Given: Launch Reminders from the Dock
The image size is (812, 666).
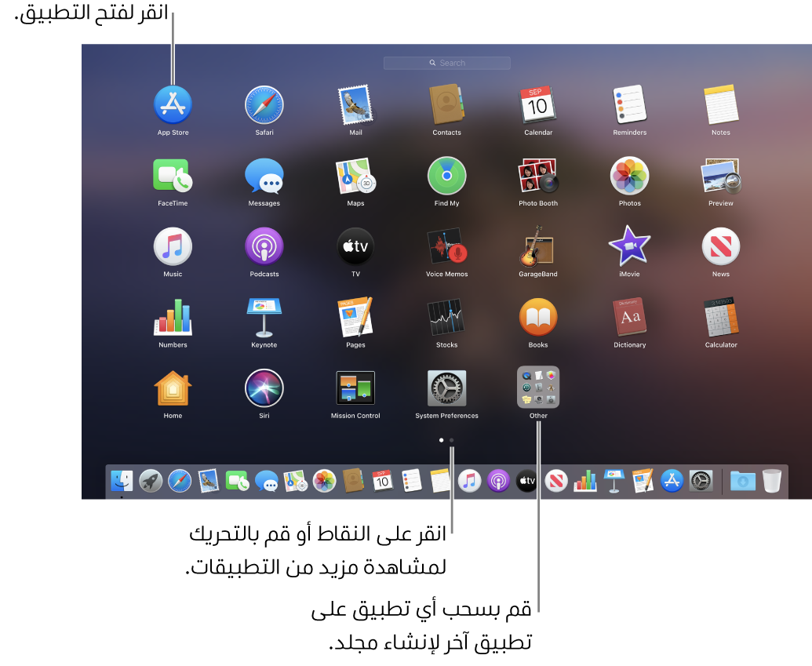Looking at the screenshot, I should pyautogui.click(x=412, y=481).
